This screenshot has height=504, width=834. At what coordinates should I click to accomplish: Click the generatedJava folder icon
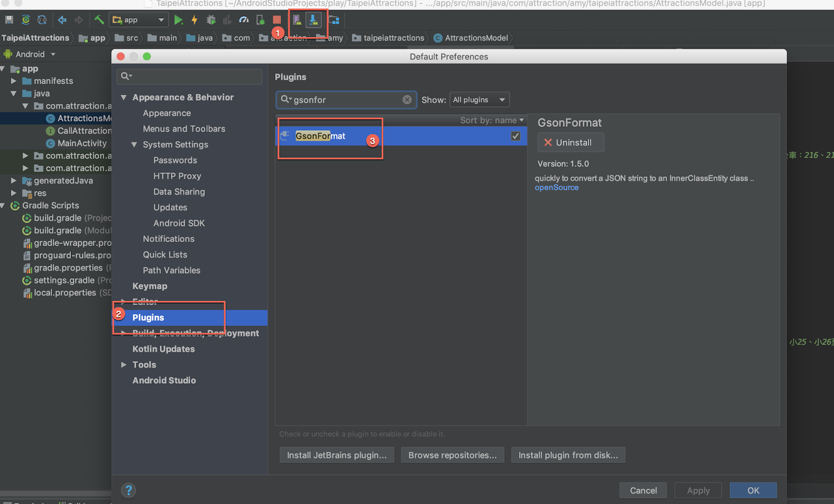coord(27,181)
